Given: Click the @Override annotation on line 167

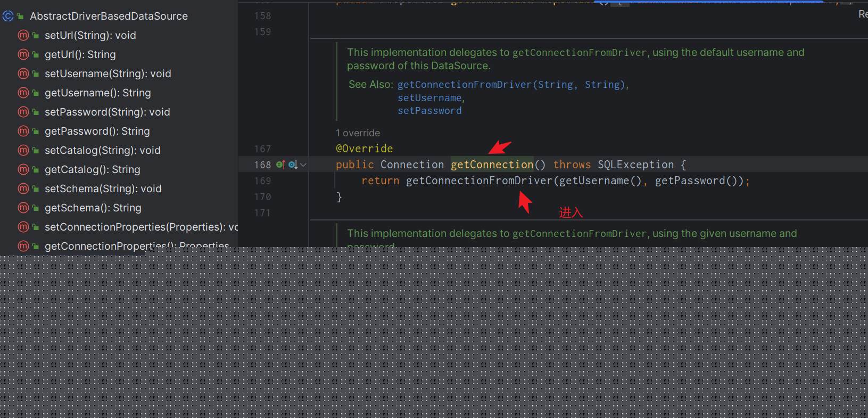Looking at the screenshot, I should click(364, 149).
